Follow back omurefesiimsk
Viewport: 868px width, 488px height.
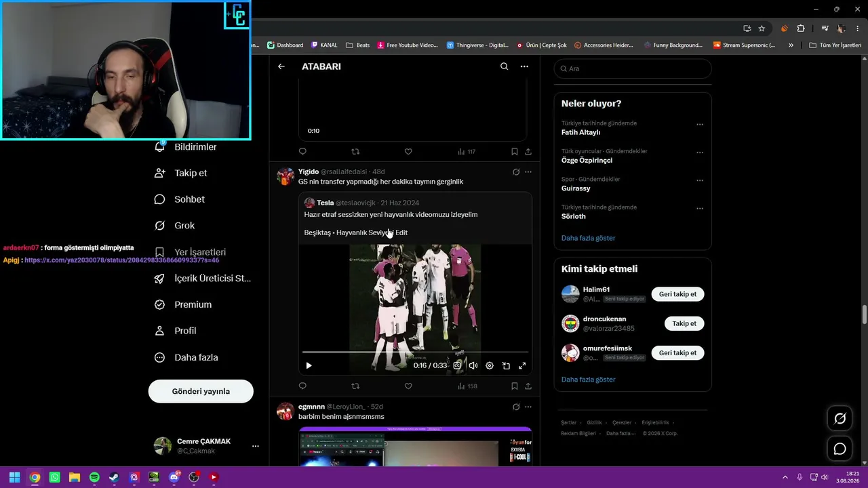pyautogui.click(x=677, y=352)
